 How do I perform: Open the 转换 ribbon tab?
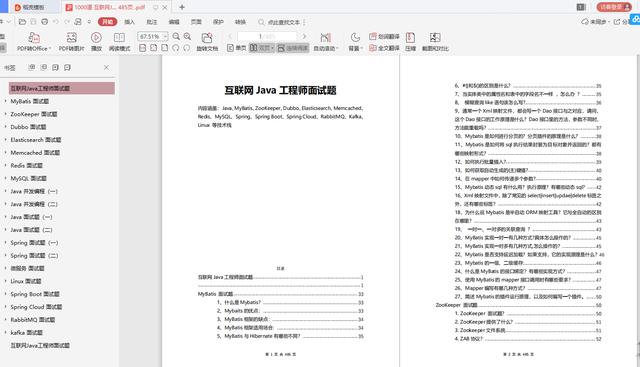coord(240,22)
